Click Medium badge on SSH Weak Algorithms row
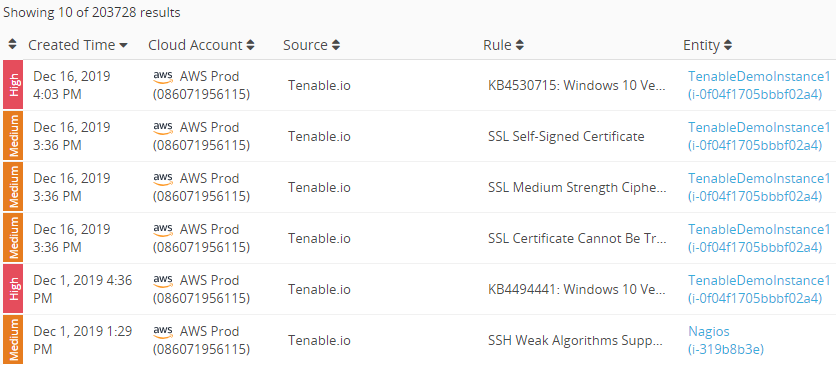 pos(13,339)
